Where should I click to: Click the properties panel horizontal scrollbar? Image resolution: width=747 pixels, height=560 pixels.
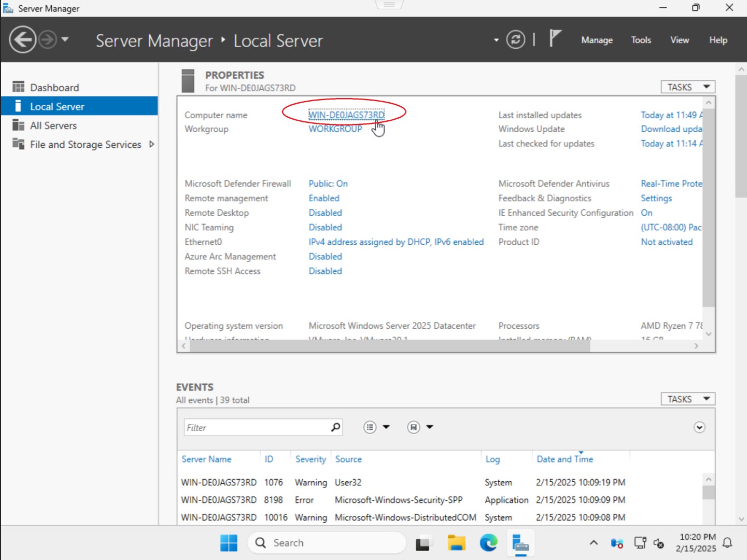(x=389, y=346)
